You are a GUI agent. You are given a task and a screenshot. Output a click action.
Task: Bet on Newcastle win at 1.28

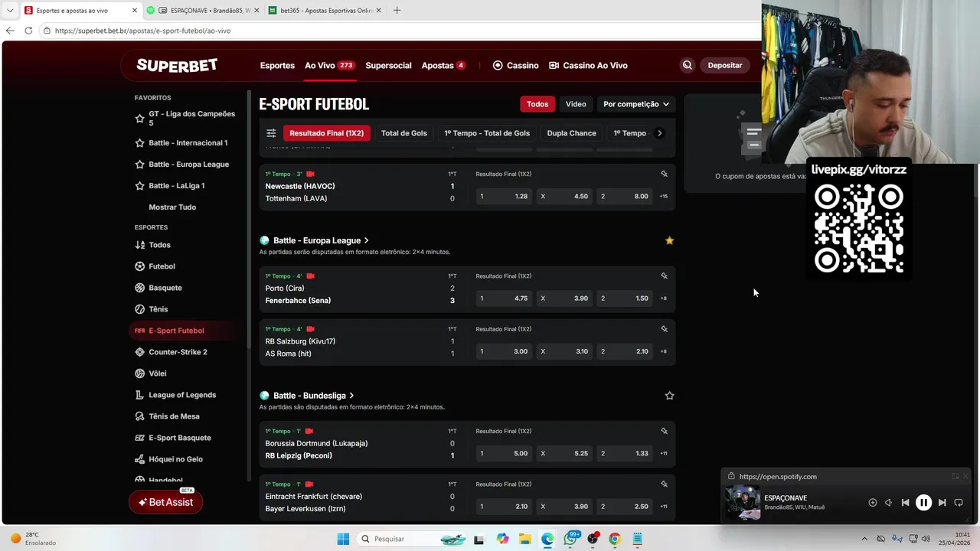tap(504, 197)
